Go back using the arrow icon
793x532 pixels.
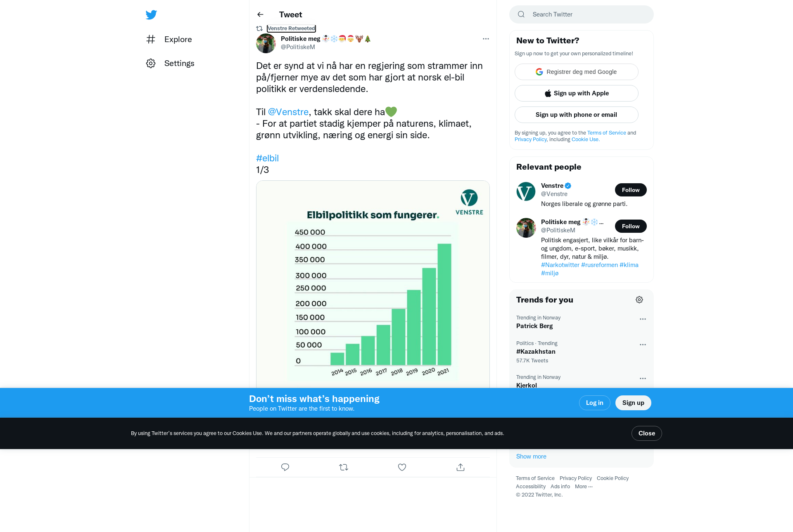pyautogui.click(x=260, y=14)
